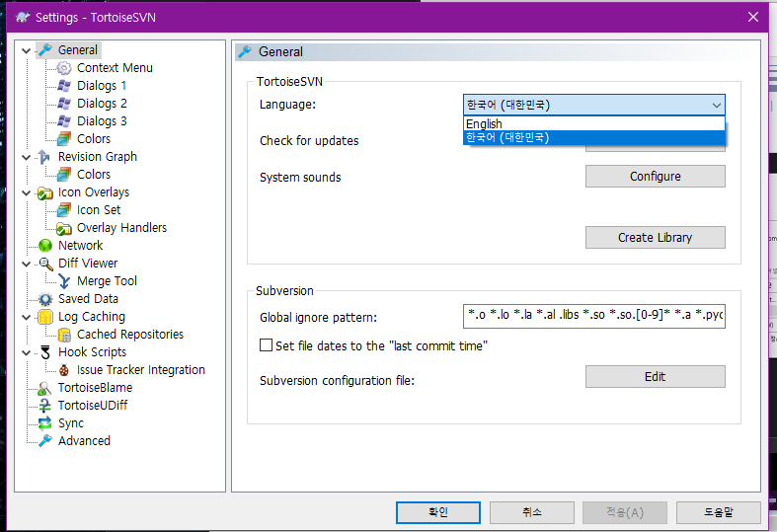The width and height of the screenshot is (777, 532).
Task: Click the Advanced wrench icon
Action: (45, 441)
